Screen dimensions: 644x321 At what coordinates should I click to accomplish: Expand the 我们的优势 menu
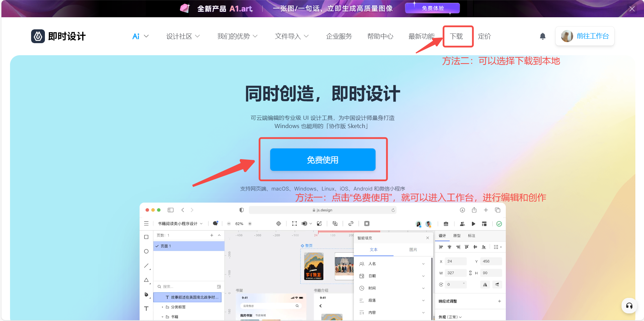(x=237, y=36)
